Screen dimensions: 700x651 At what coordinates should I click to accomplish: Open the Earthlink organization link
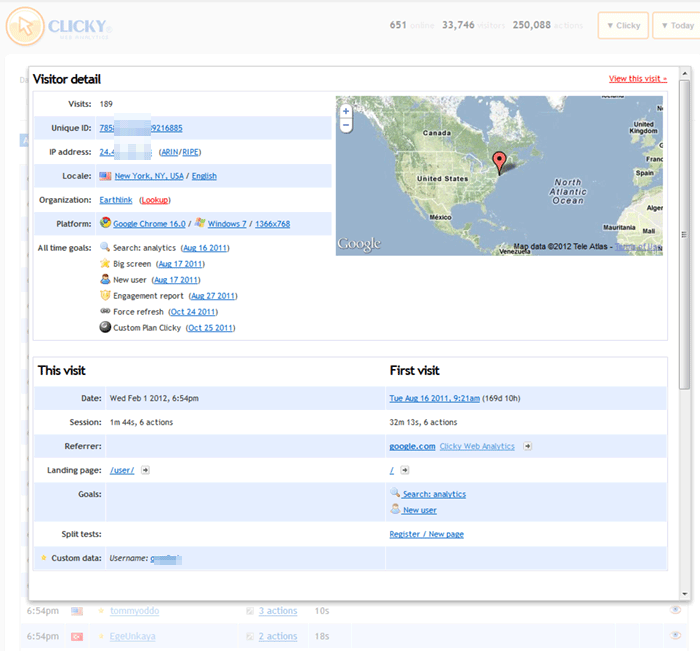[116, 200]
